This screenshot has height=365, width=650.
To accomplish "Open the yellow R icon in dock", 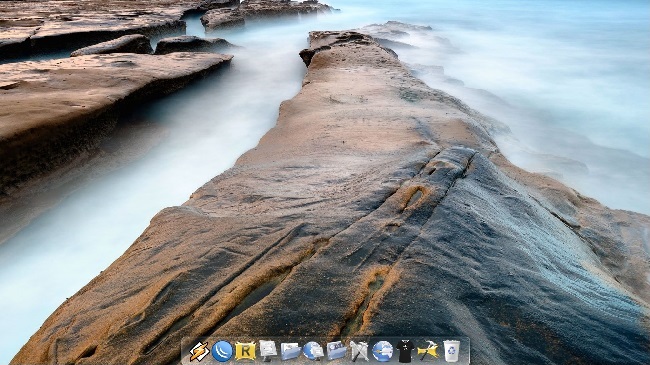I will pos(245,351).
